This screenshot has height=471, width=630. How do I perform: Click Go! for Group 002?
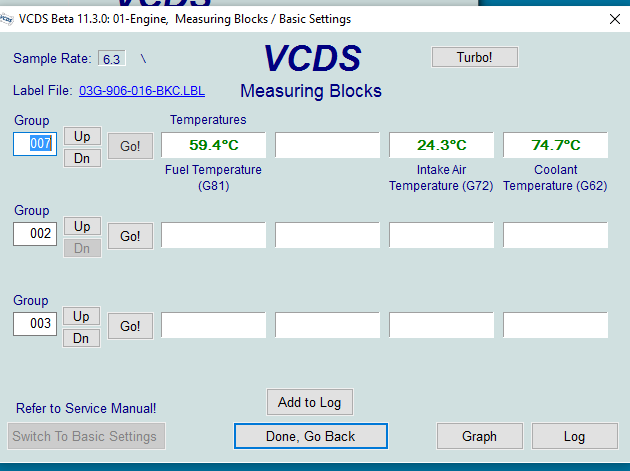130,236
